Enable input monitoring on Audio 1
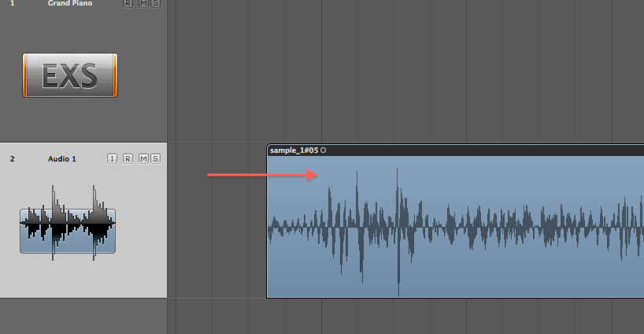This screenshot has height=334, width=644. [112, 159]
